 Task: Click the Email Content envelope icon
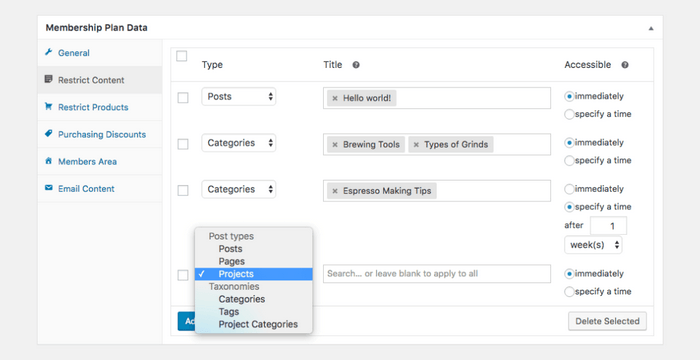[49, 188]
